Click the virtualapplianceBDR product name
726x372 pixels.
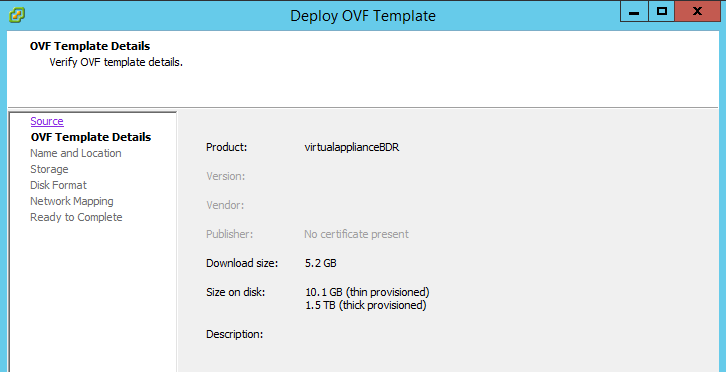click(352, 147)
